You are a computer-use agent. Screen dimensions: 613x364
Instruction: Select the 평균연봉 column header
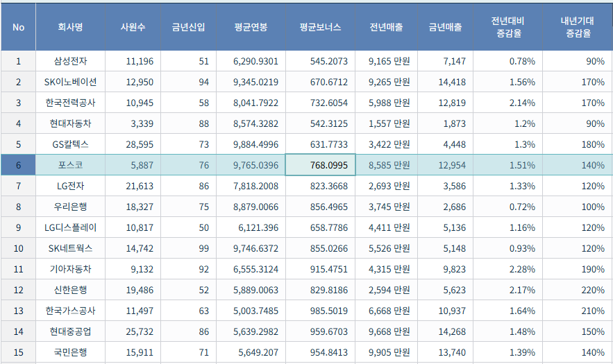tap(251, 27)
